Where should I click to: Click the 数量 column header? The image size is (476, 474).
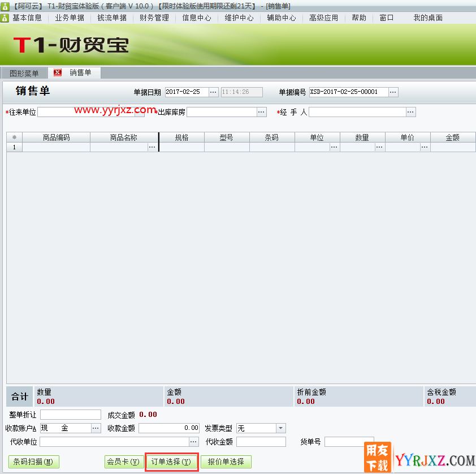(362, 137)
